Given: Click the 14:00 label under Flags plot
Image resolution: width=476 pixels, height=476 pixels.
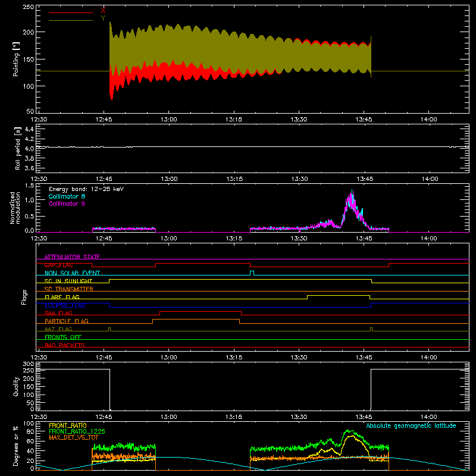Looking at the screenshot, I should coord(429,358).
